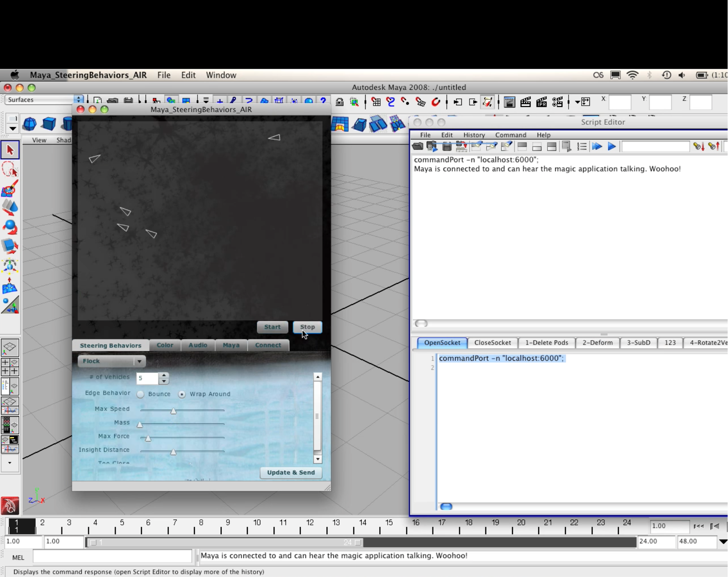
Task: Click the Stop button
Action: coord(307,327)
